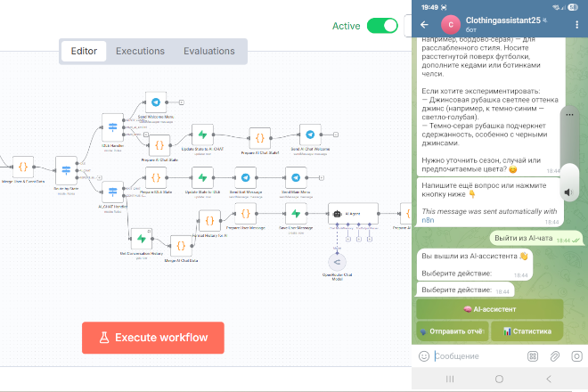
Task: Tap the AI-ассистент bot keyboard button
Action: click(x=490, y=309)
